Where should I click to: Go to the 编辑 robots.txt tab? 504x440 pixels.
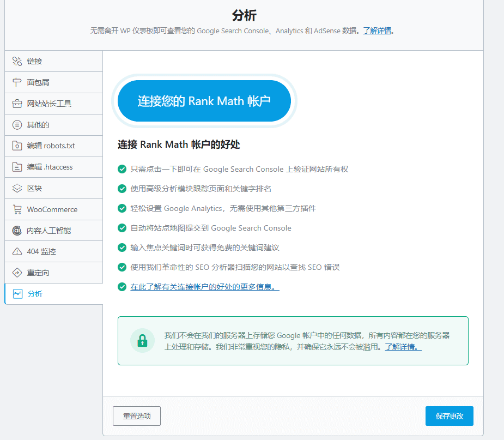[x=54, y=146]
